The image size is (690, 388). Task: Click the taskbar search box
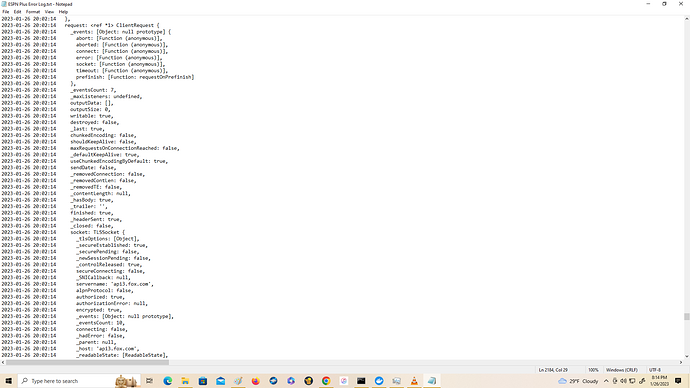(79, 381)
